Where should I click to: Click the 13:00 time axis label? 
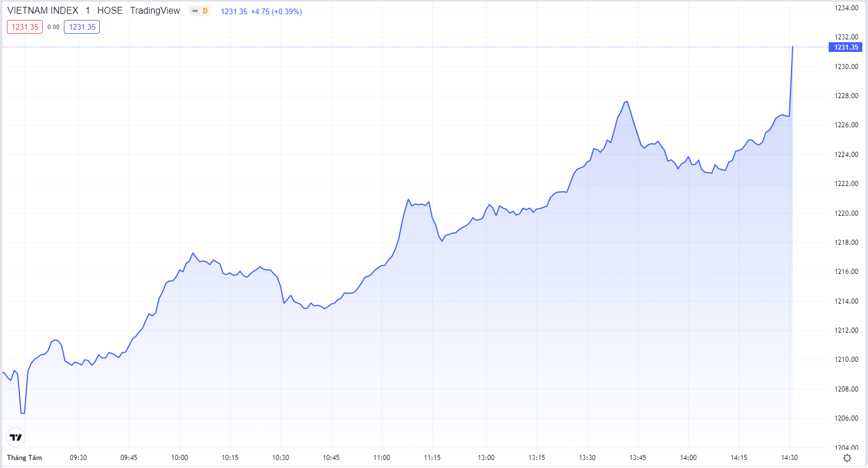pyautogui.click(x=486, y=458)
